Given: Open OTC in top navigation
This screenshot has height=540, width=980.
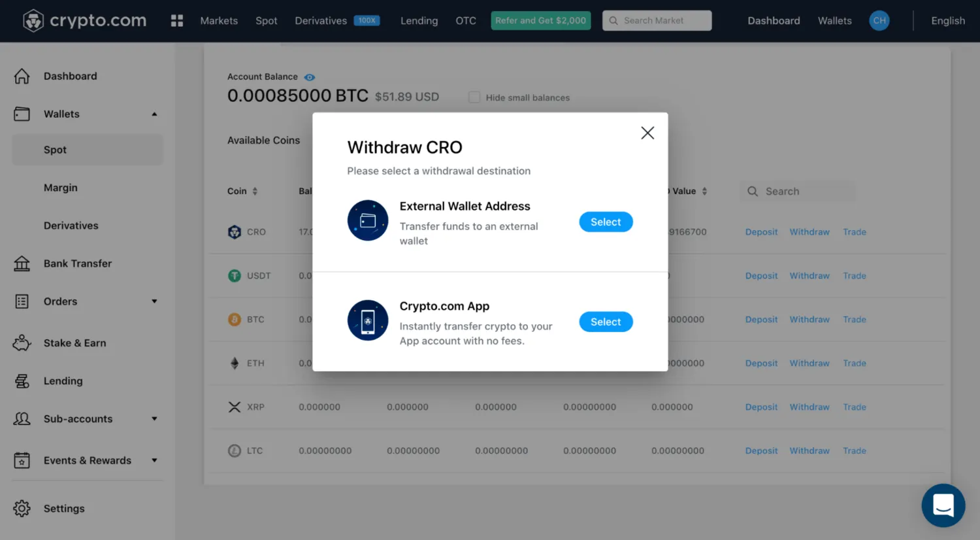Looking at the screenshot, I should (466, 21).
